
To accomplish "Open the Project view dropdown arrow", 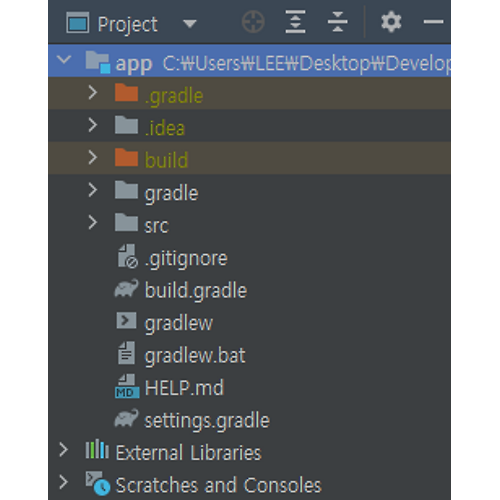I will 190,24.
